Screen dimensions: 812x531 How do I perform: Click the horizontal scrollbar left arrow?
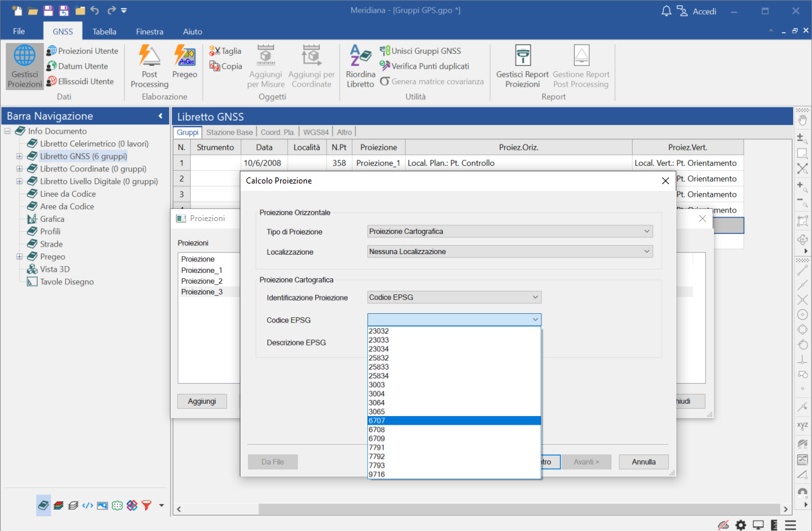point(179,509)
